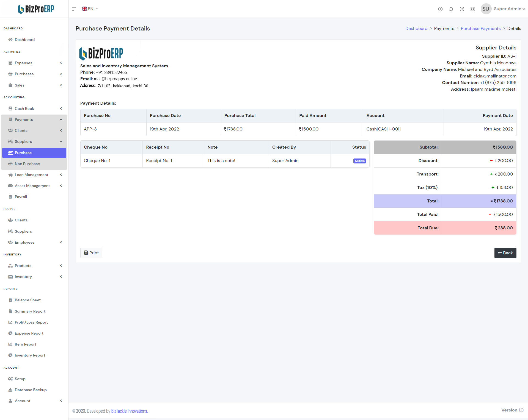Open the BizTackle Innovations footer link

(x=129, y=411)
